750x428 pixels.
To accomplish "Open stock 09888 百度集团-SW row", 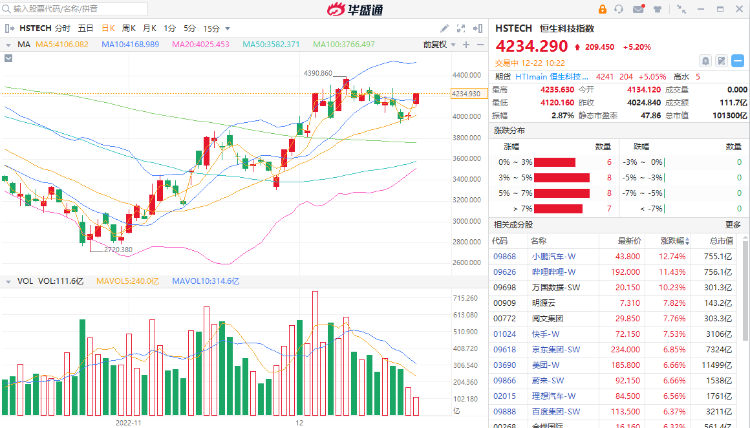I will coord(614,411).
